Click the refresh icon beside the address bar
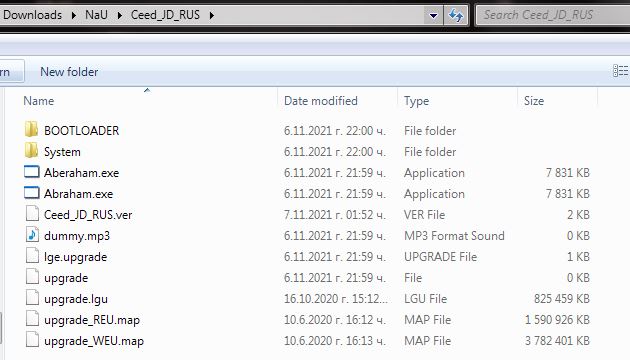 pos(456,16)
